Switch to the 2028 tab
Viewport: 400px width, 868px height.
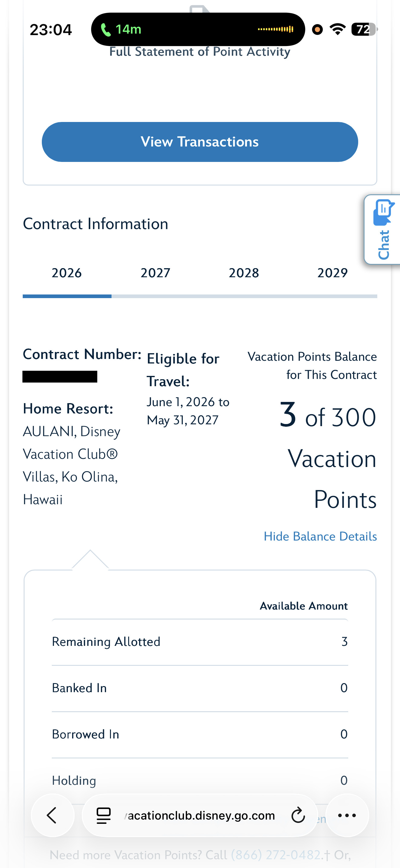click(x=244, y=273)
